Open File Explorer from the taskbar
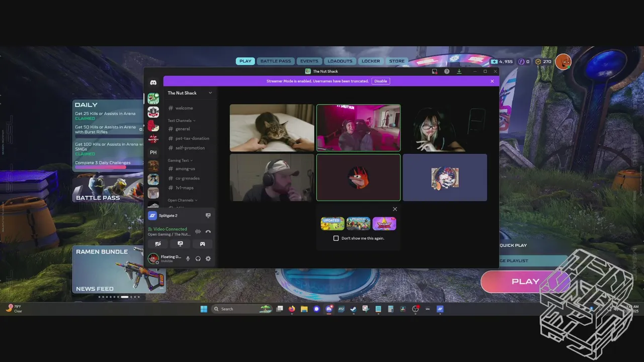The image size is (644, 362). (304, 309)
